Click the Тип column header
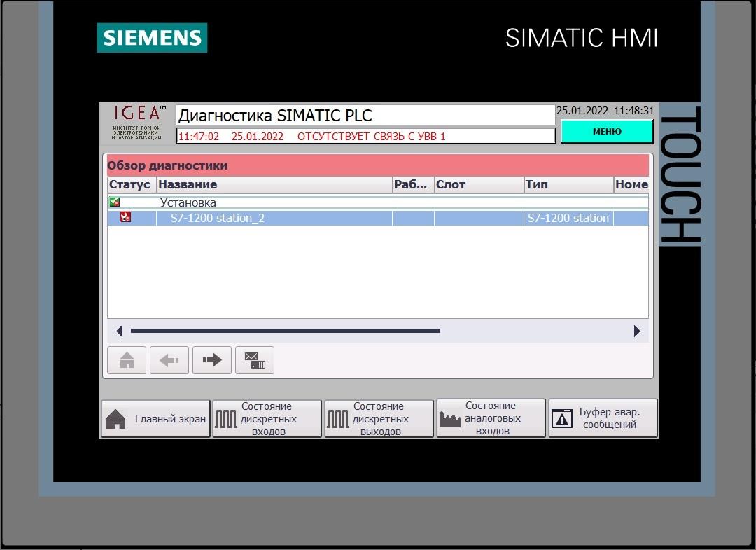Viewport: 756px width, 550px height. tap(569, 184)
